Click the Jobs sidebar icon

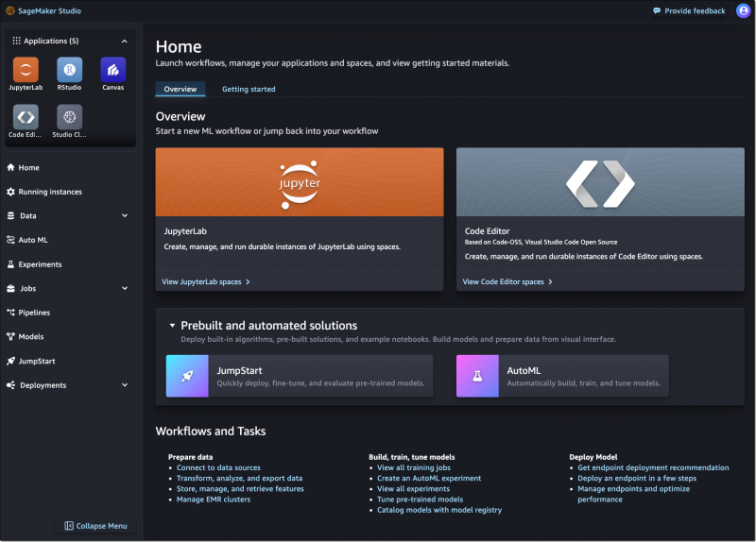(x=10, y=289)
